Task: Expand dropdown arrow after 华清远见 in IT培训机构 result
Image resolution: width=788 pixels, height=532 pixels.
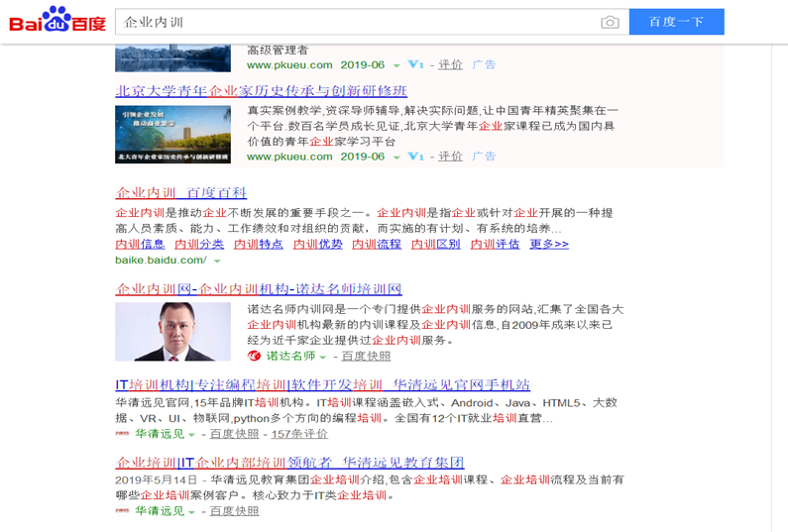Action: [x=191, y=435]
